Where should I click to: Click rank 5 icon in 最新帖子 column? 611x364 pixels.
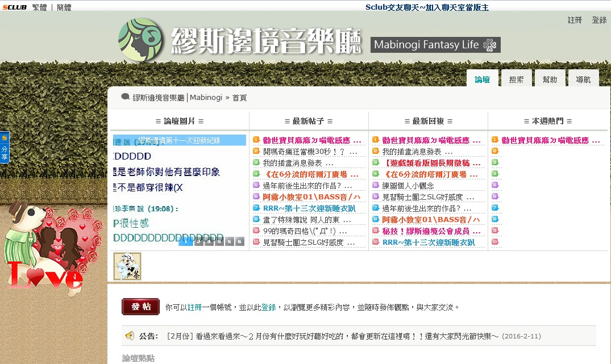(x=256, y=185)
